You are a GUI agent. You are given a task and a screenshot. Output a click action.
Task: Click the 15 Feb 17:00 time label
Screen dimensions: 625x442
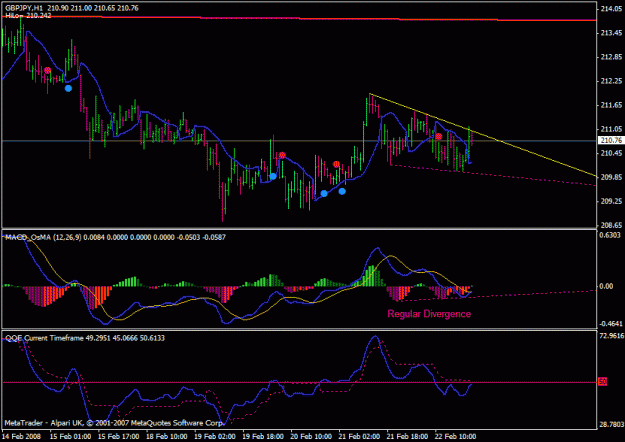tap(118, 436)
